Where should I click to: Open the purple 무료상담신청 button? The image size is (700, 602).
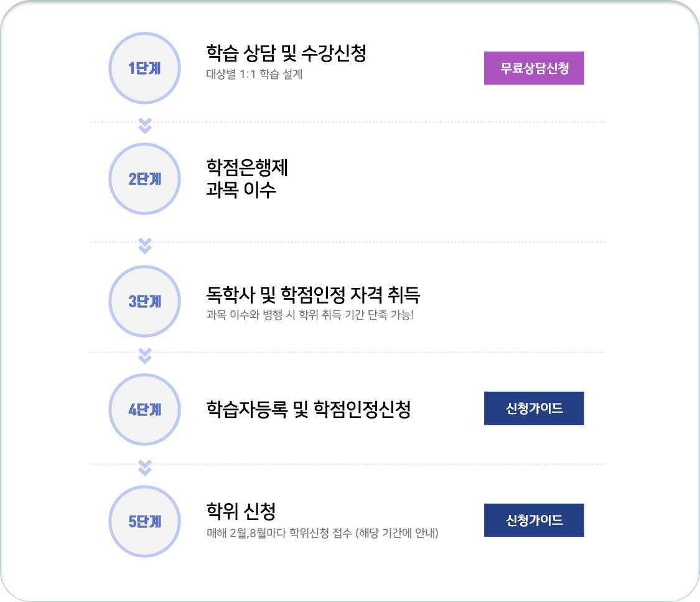pyautogui.click(x=534, y=68)
